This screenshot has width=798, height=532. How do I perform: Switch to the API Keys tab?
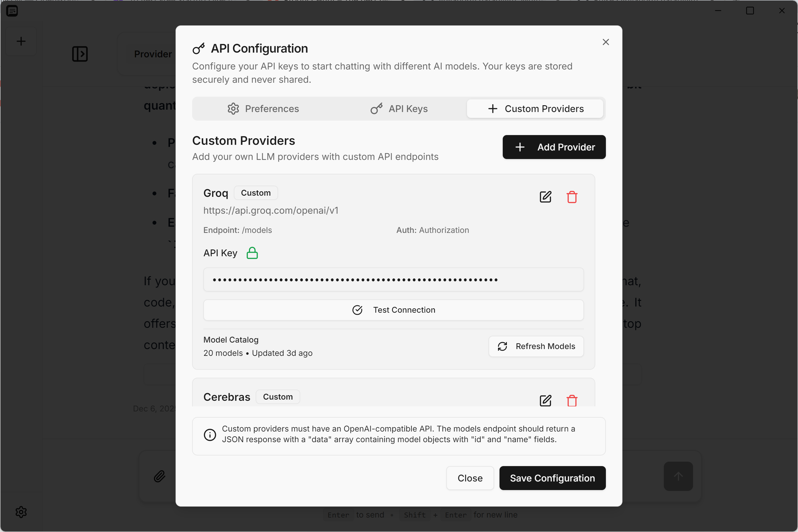(x=399, y=108)
